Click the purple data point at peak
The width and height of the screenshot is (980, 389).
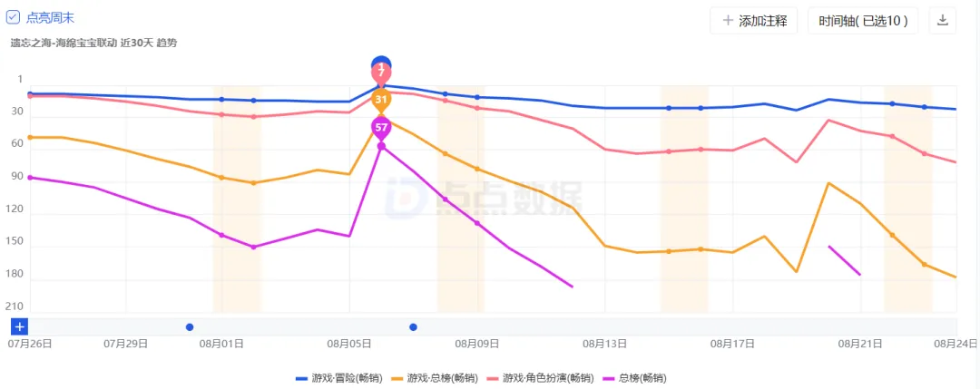coord(381,146)
